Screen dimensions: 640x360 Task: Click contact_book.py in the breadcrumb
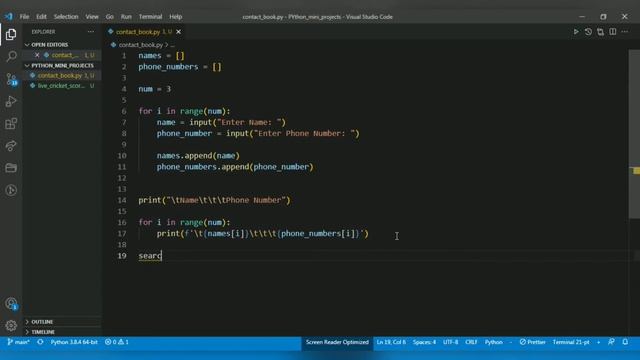pos(140,44)
